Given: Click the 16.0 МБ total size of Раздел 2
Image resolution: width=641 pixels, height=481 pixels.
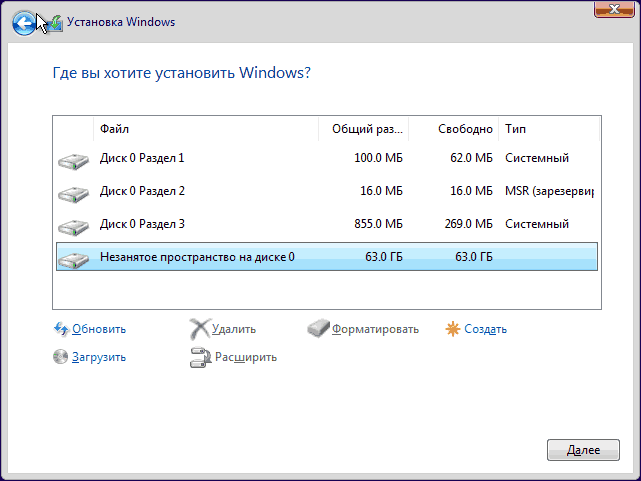Looking at the screenshot, I should (381, 191).
